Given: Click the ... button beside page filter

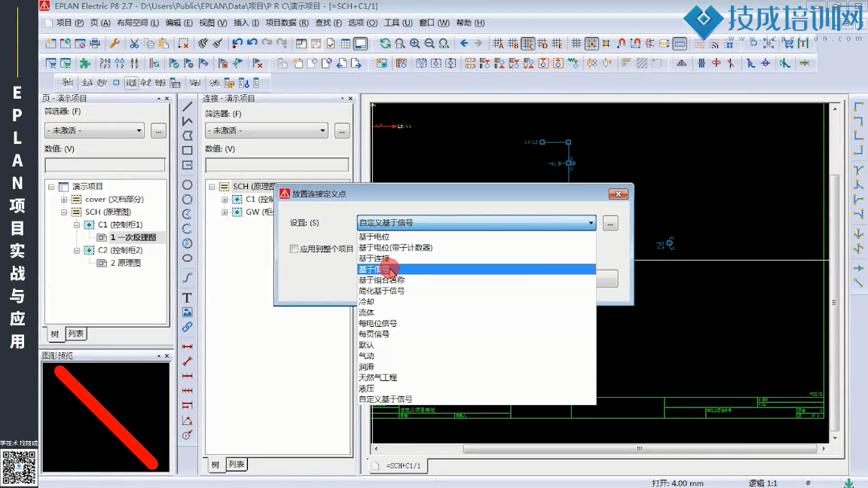Looking at the screenshot, I should coord(158,131).
